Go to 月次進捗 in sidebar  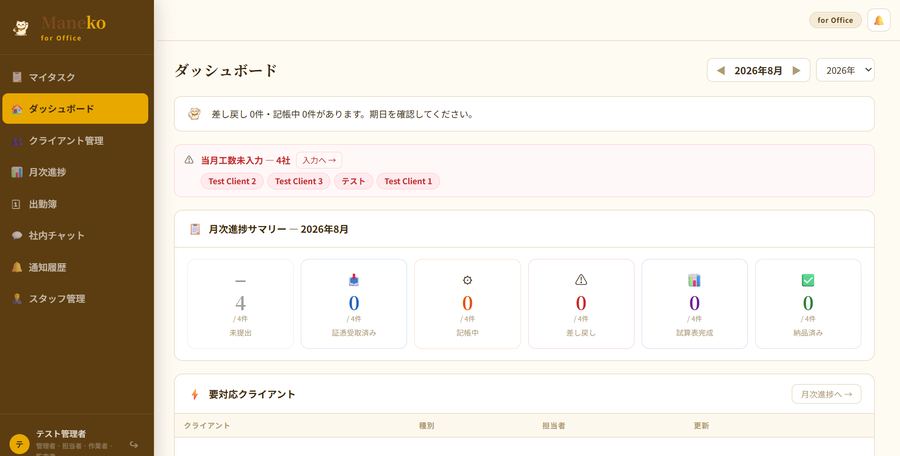tap(75, 172)
